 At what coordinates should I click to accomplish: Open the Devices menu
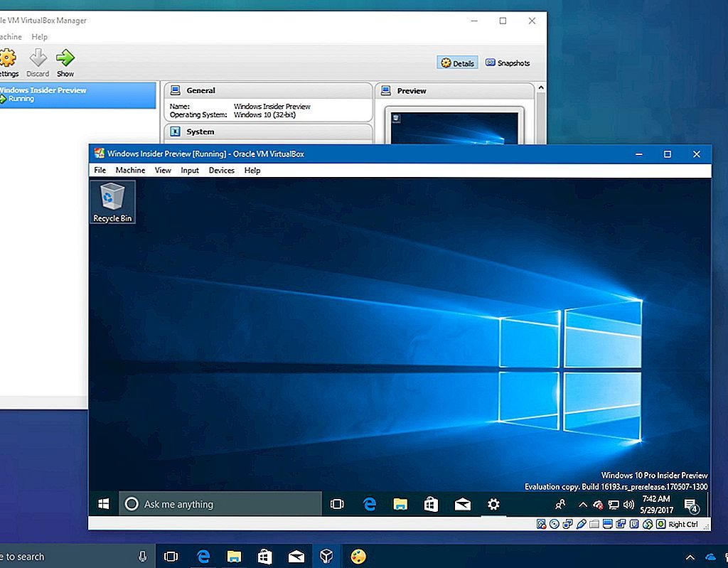221,170
